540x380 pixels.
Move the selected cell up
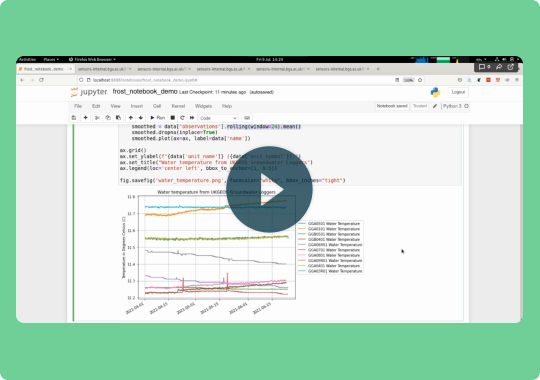pyautogui.click(x=131, y=118)
